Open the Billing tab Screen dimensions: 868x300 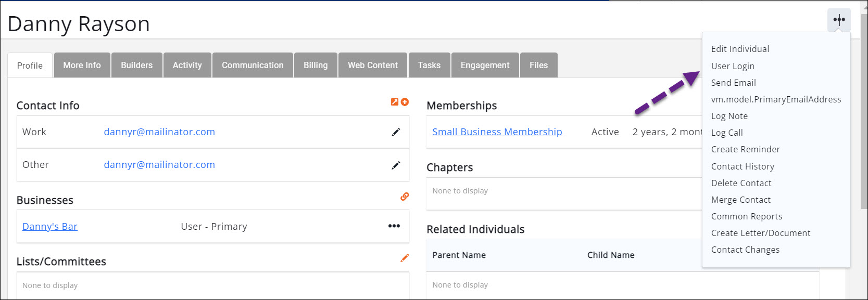(x=316, y=66)
